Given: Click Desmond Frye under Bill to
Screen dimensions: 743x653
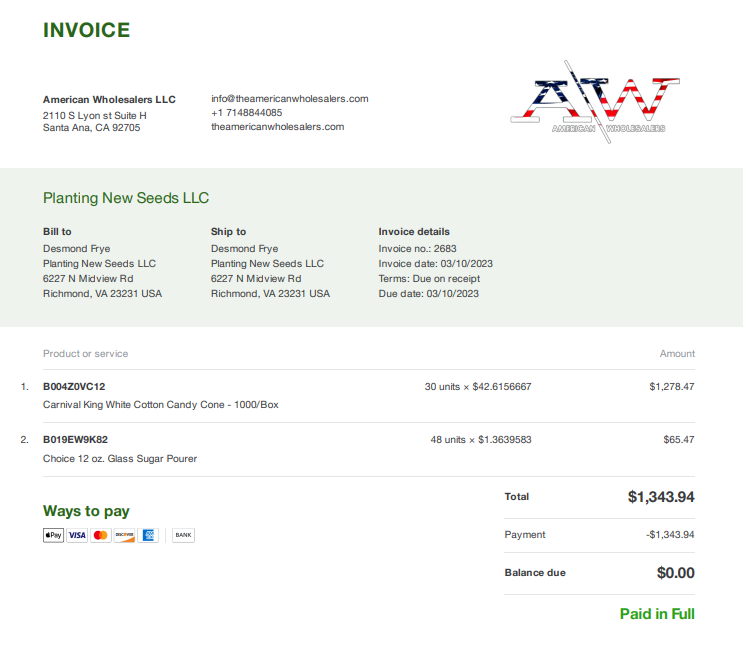Looking at the screenshot, I should [x=77, y=249].
